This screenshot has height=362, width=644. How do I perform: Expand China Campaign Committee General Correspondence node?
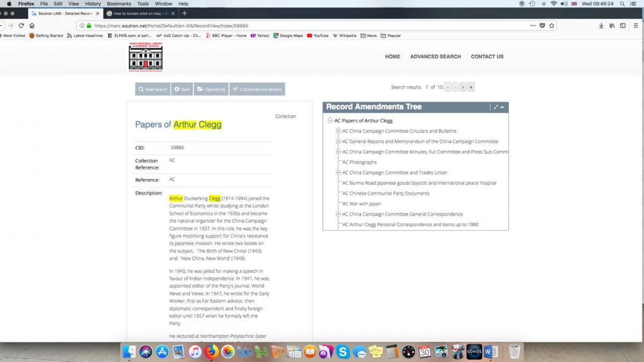click(338, 214)
